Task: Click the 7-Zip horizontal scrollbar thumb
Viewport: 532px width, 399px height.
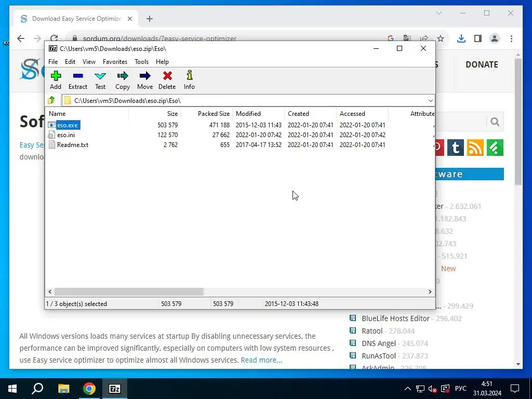Action: (129, 292)
